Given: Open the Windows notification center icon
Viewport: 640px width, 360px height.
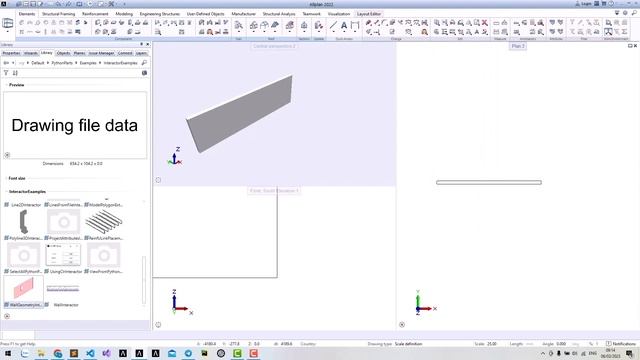Looking at the screenshot, I should 629,353.
